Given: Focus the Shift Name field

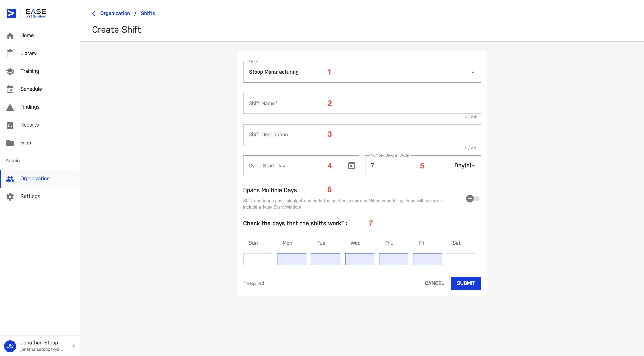Looking at the screenshot, I should tap(362, 103).
